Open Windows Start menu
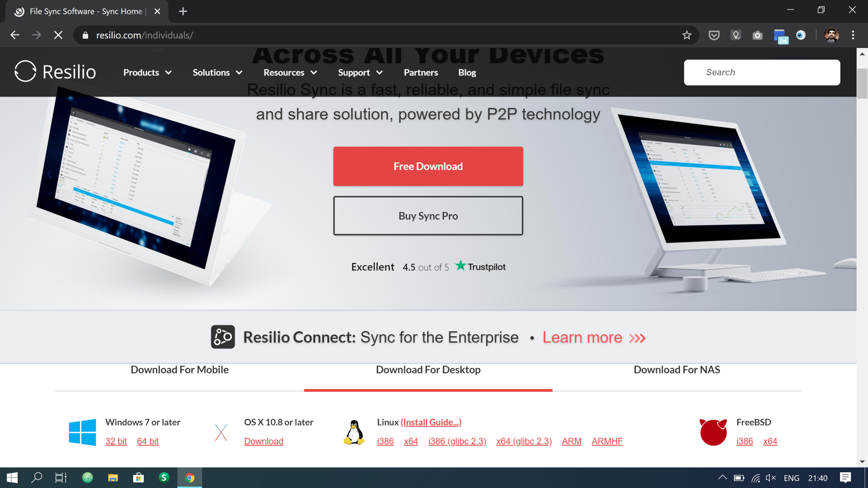The image size is (868, 488). pos(12,478)
